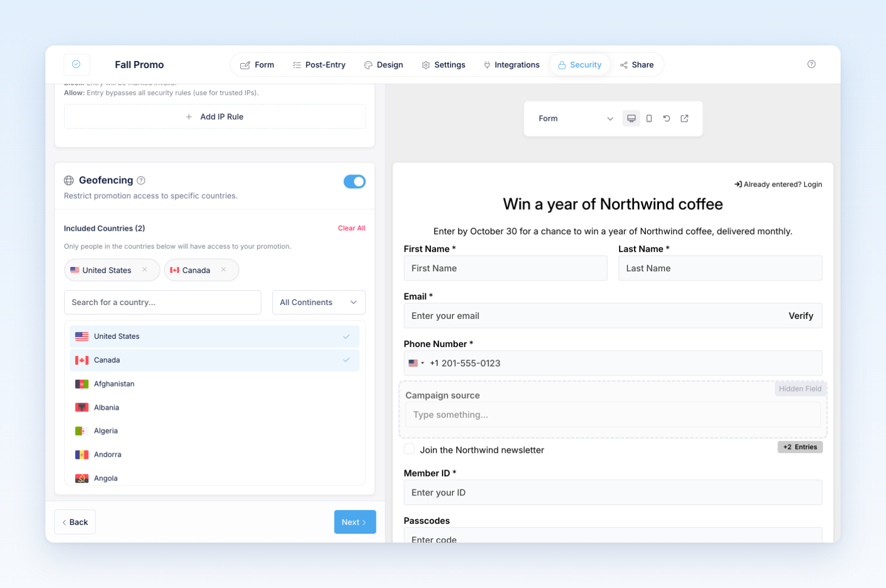This screenshot has width=886, height=588.
Task: Open preview in new window icon
Action: 684,118
